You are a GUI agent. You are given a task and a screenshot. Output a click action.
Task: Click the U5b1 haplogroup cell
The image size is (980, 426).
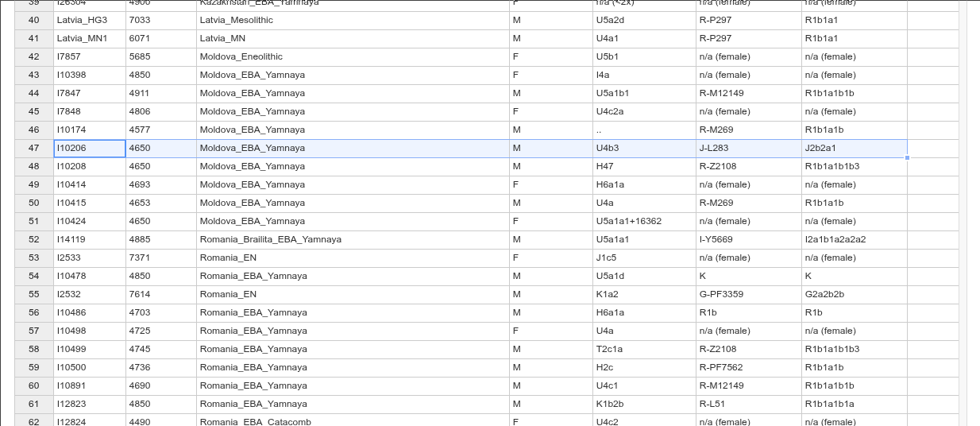[x=644, y=56]
